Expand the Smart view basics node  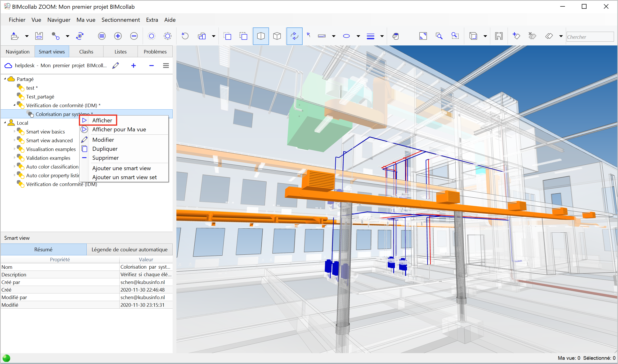[14, 132]
